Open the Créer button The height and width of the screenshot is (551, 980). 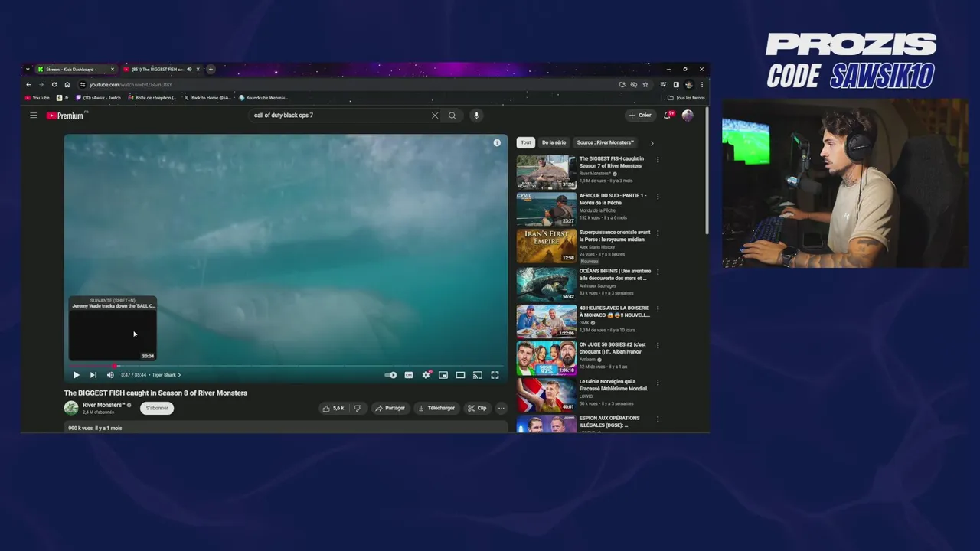640,116
